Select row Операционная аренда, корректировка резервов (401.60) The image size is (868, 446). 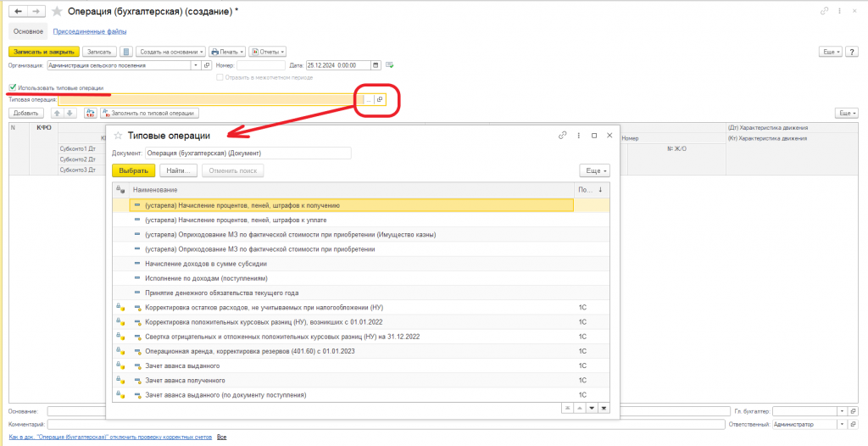(360, 351)
